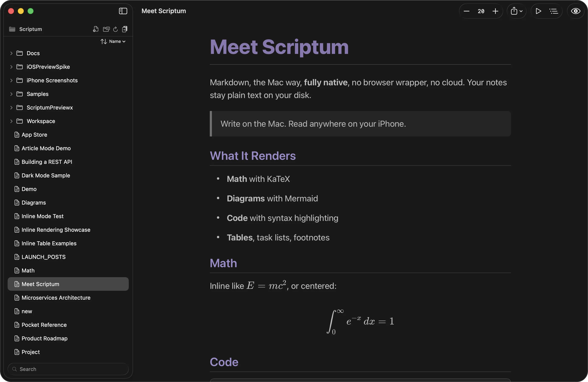Expand the Docs folder

(x=11, y=53)
